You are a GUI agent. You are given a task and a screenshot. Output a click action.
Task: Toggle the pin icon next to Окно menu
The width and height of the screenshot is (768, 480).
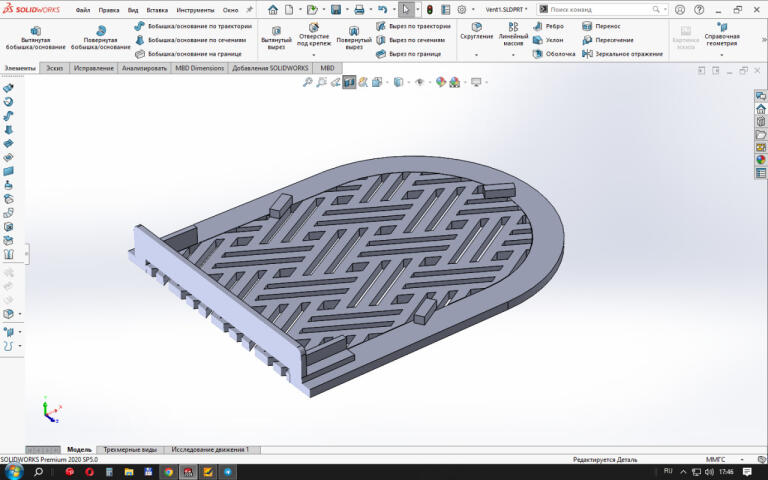[x=249, y=9]
